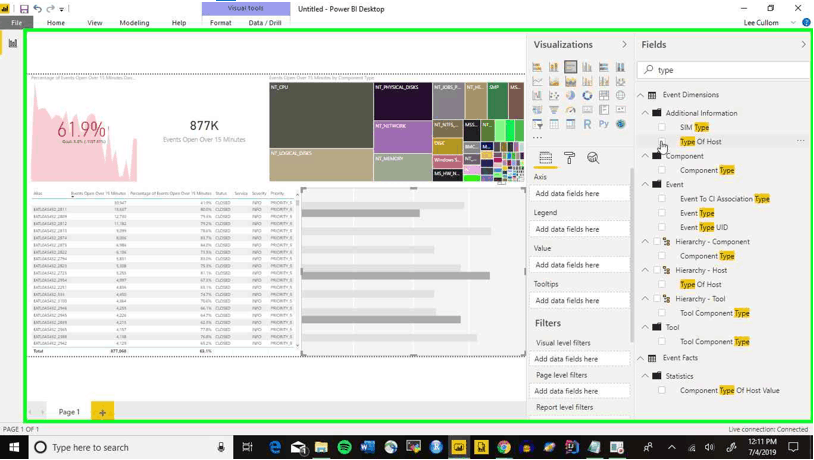The width and height of the screenshot is (814, 460).
Task: Select the Pie chart visual
Action: click(x=571, y=96)
